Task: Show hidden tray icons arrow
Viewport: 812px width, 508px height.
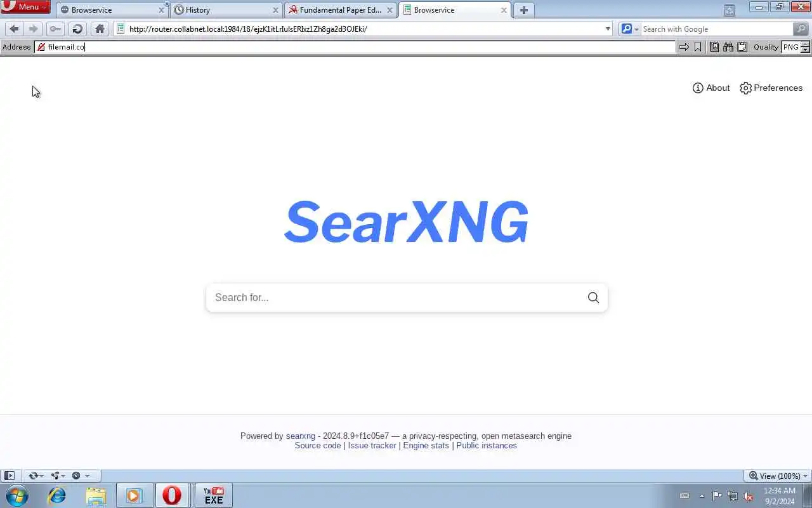Action: (702, 496)
